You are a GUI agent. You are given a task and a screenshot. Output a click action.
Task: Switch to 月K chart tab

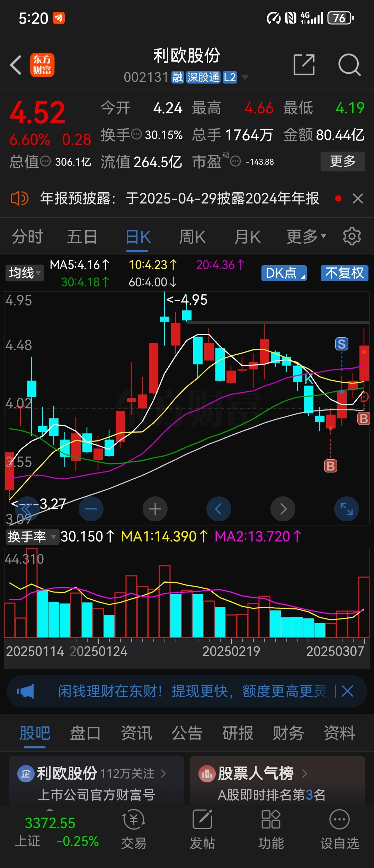click(247, 237)
